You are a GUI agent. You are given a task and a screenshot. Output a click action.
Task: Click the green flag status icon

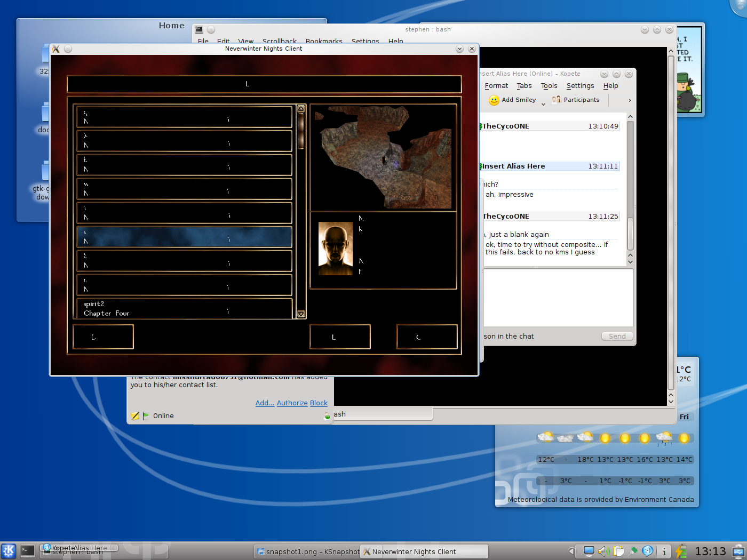[146, 415]
